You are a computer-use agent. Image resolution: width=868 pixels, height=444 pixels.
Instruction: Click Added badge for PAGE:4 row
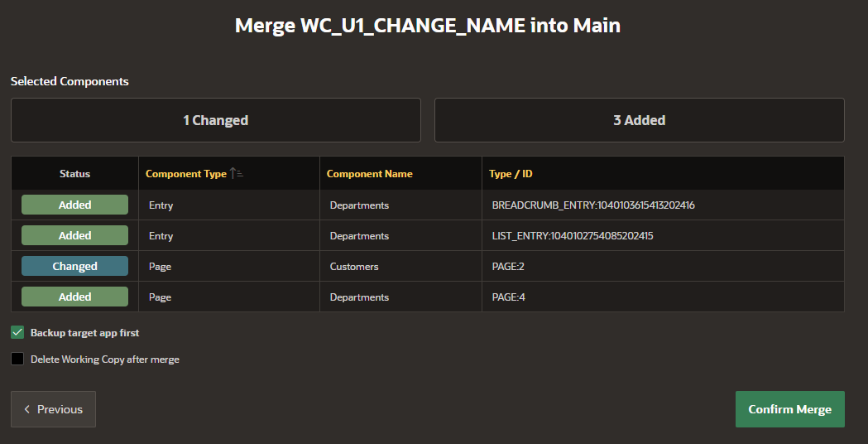point(74,297)
